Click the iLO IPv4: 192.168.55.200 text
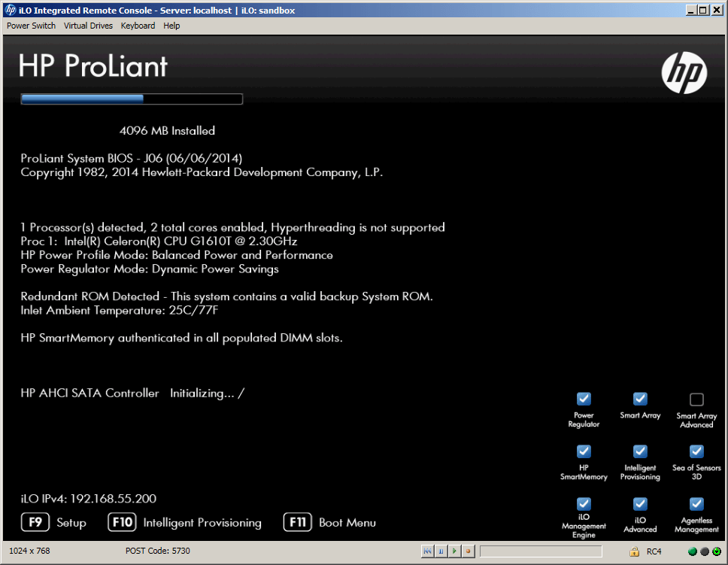The width and height of the screenshot is (728, 565). click(88, 499)
